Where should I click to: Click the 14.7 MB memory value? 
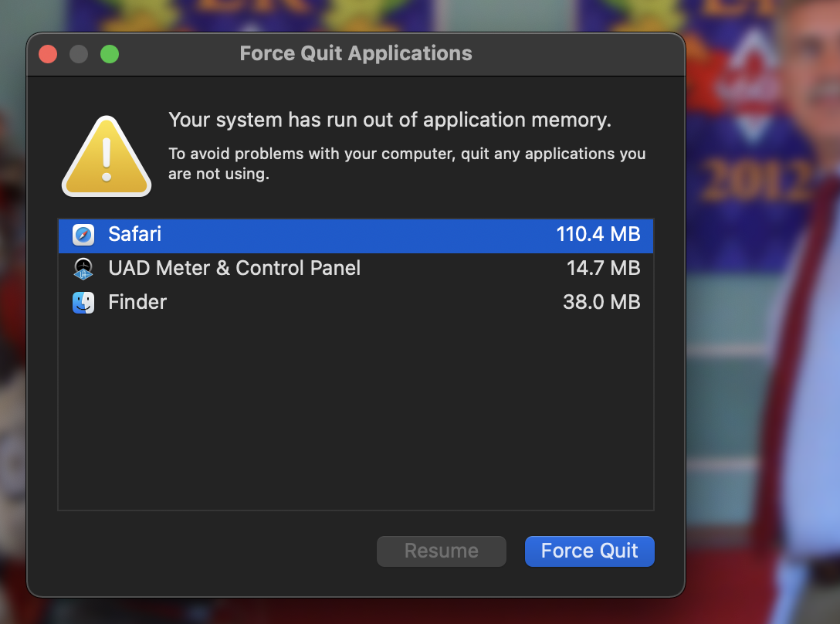603,268
